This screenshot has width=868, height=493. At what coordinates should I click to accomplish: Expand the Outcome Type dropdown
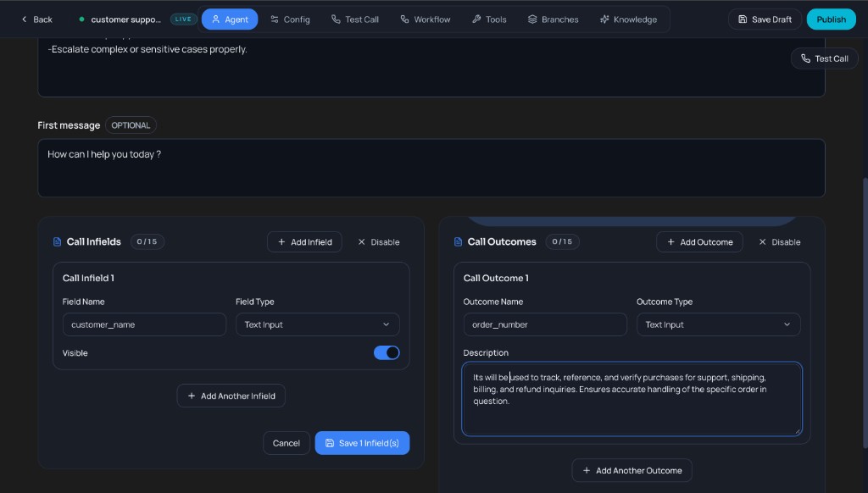coord(718,324)
